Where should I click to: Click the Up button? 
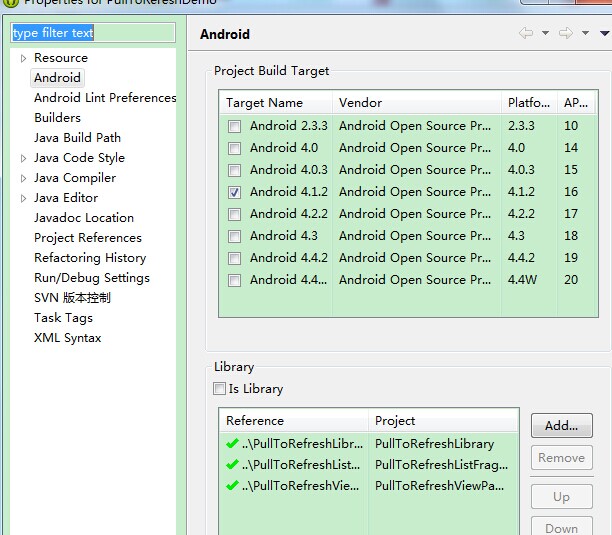(562, 497)
